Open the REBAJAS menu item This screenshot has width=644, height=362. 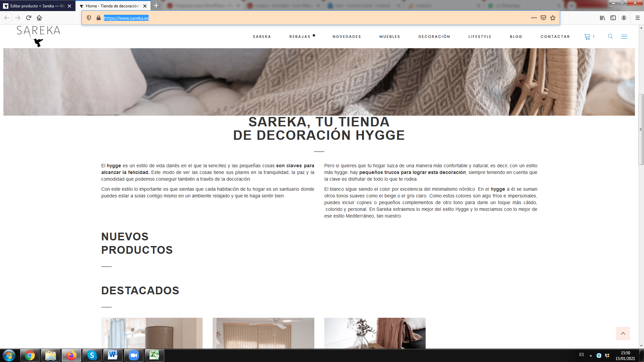302,36
